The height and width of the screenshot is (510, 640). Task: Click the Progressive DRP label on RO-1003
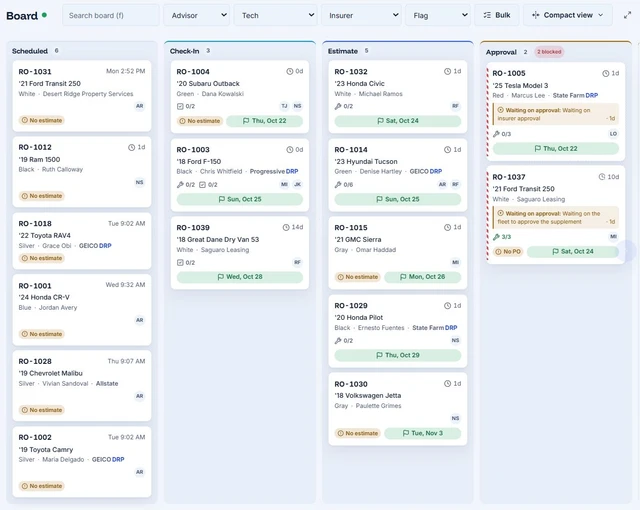(x=274, y=171)
